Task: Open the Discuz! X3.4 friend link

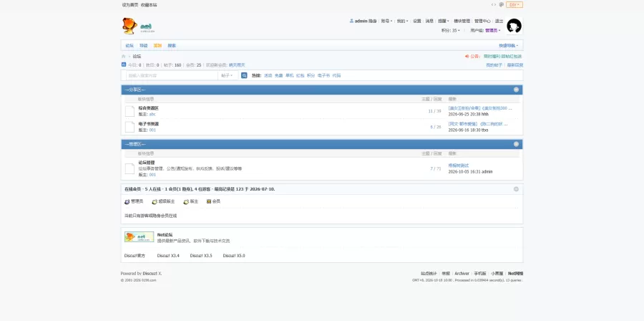Action: tap(168, 256)
